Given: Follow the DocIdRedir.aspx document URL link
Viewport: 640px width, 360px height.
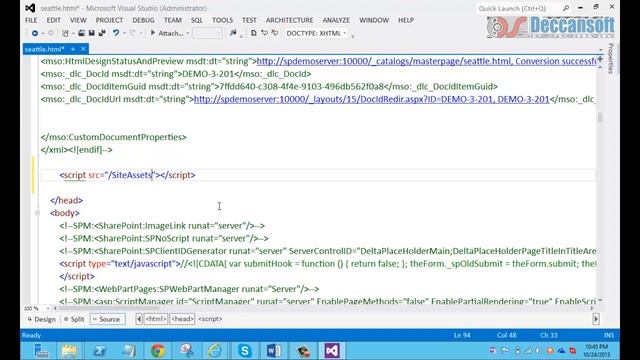Looking at the screenshot, I should click(x=371, y=99).
